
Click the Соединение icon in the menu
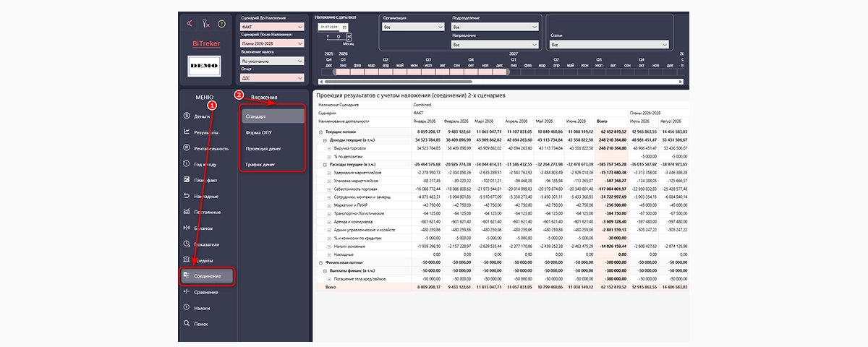tap(187, 275)
